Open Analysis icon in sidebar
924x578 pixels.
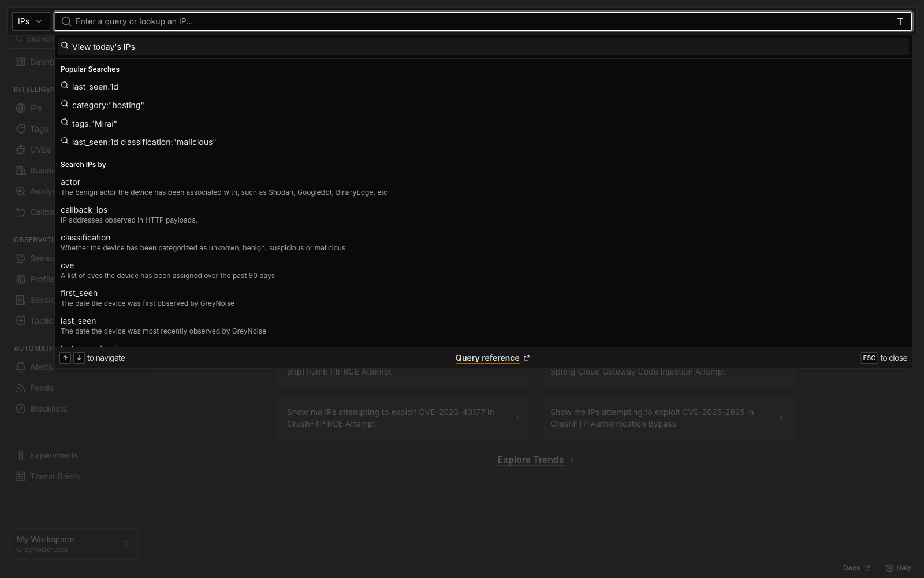[x=21, y=191]
